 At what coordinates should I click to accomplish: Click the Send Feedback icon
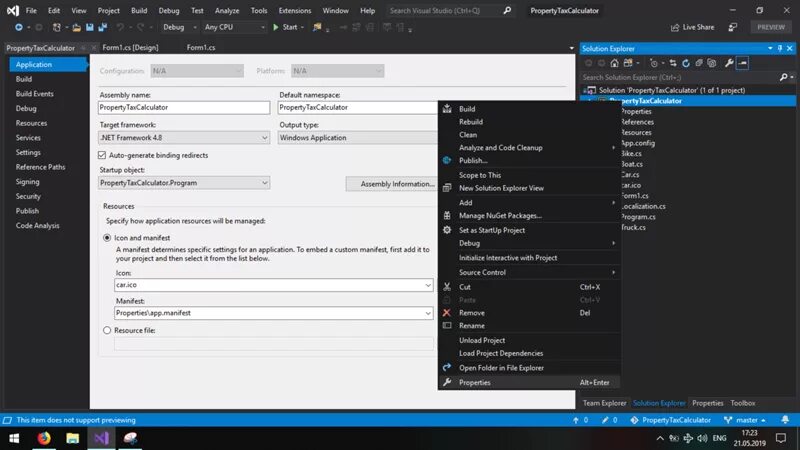click(733, 27)
